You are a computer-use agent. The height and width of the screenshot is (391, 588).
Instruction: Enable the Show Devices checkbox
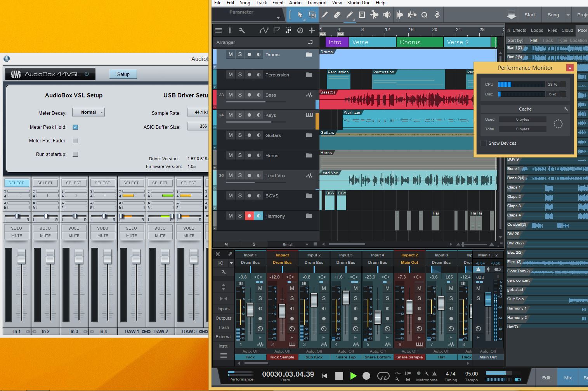[484, 143]
